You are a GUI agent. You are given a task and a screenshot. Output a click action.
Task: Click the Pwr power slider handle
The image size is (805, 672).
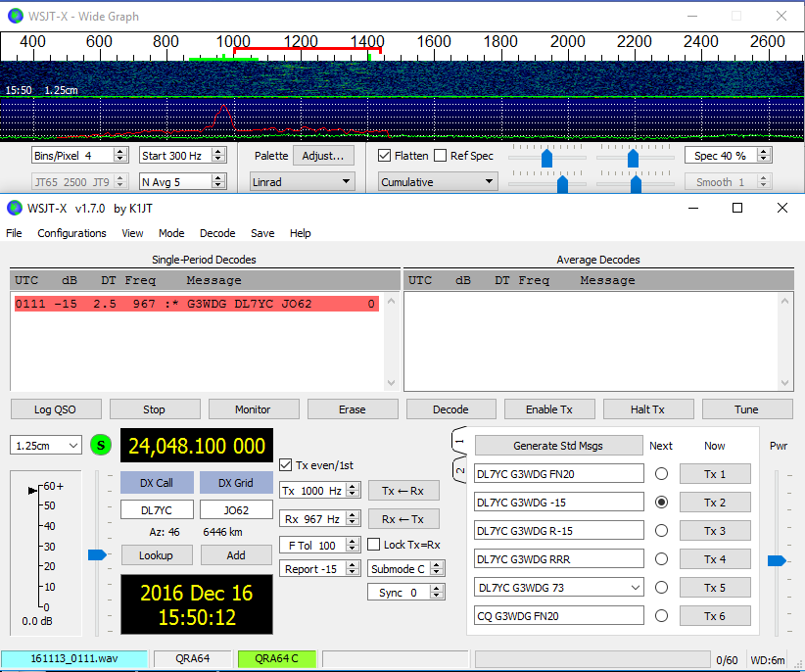[x=777, y=560]
